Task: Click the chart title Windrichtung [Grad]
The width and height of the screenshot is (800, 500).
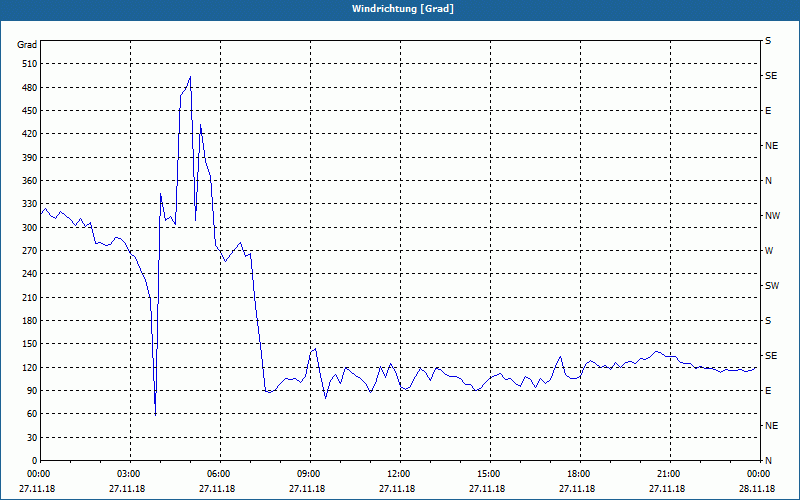Action: 400,8
